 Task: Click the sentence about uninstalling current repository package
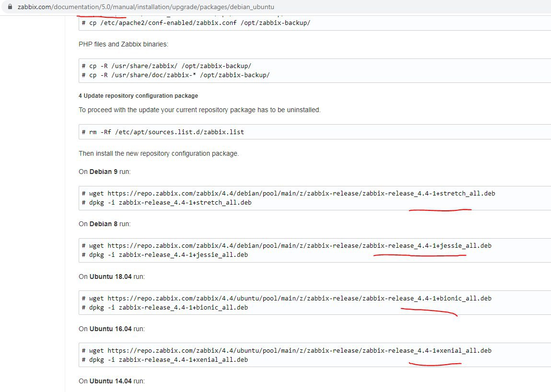(199, 110)
